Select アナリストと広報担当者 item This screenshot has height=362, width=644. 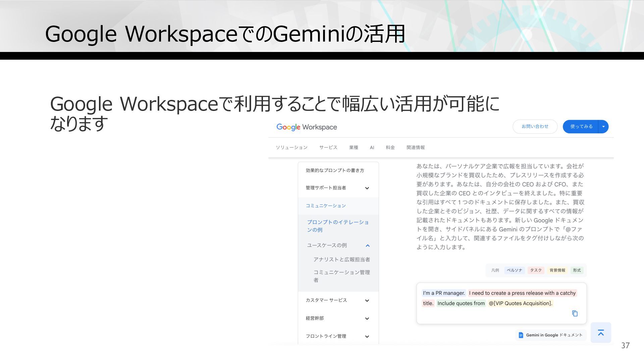(x=341, y=259)
